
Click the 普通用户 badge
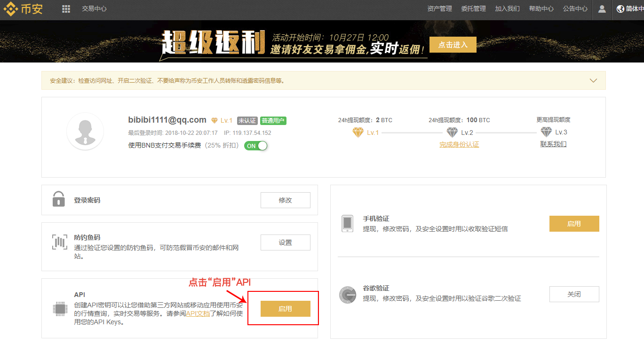tap(273, 120)
